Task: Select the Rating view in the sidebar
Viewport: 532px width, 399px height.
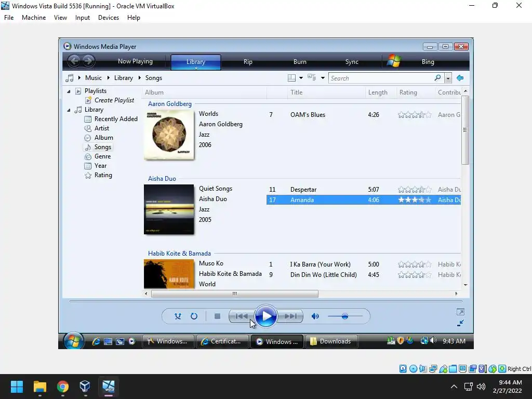Action: coord(103,175)
